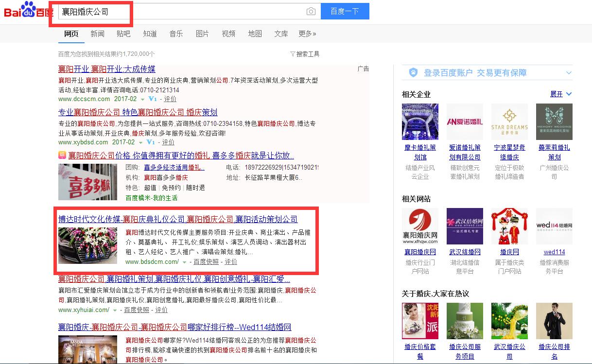This screenshot has height=364, width=592.
Task: Click the 百度一下 search button
Action: (345, 12)
